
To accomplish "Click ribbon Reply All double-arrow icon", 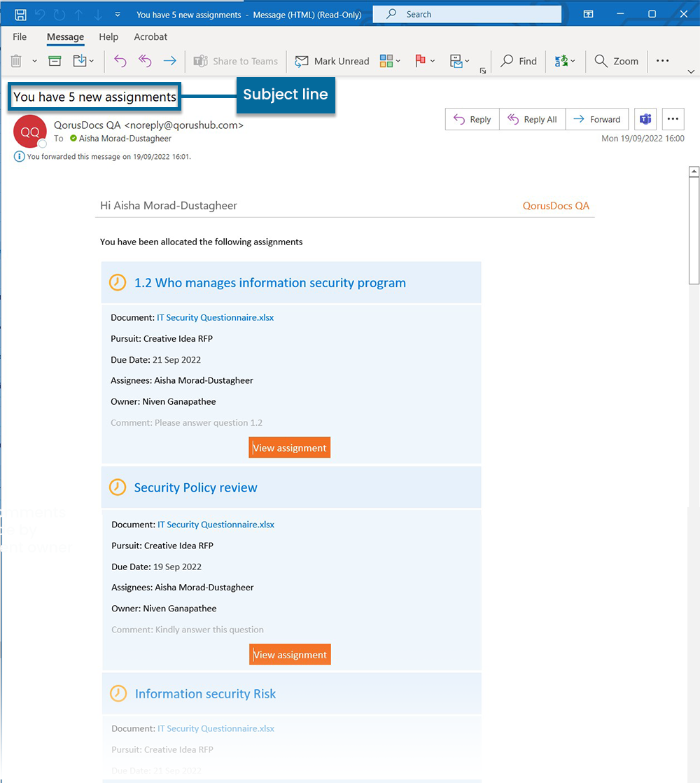I will point(145,61).
